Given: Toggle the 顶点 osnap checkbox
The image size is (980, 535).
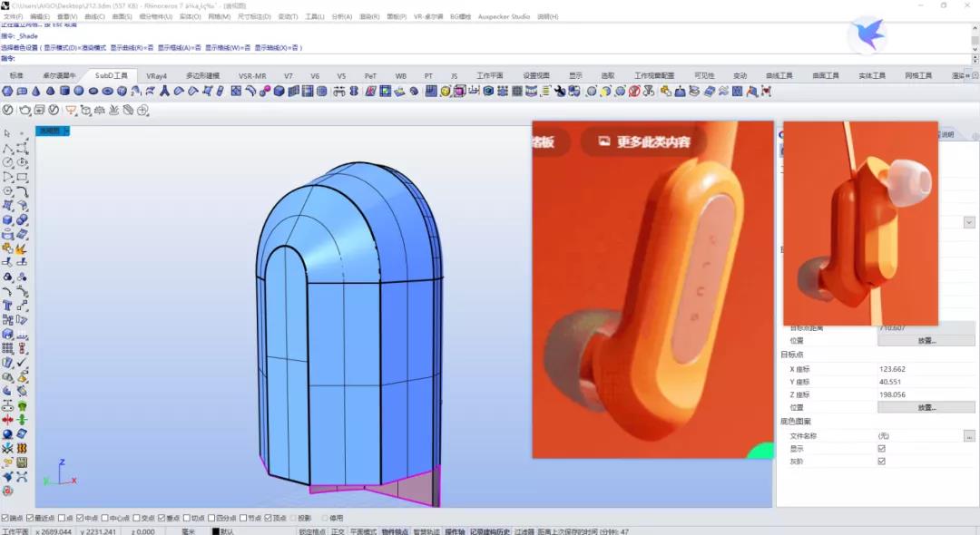Looking at the screenshot, I should click(x=268, y=518).
